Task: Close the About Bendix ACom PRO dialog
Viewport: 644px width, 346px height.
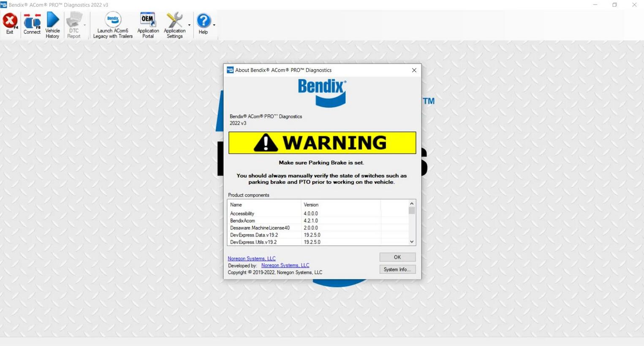Action: click(414, 70)
